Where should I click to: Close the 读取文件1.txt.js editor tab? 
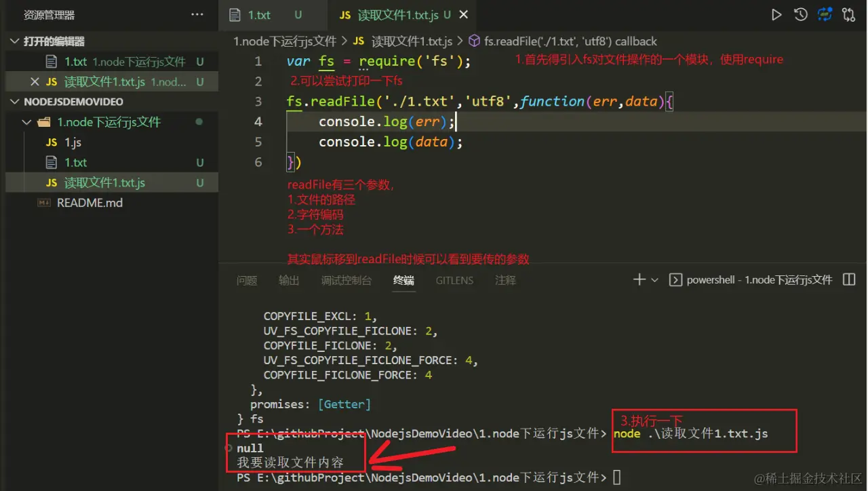463,14
